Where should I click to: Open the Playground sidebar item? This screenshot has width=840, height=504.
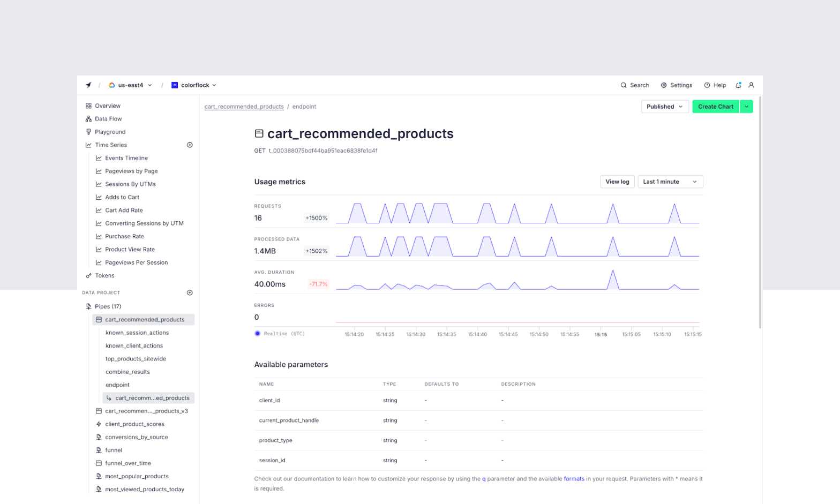coord(110,132)
